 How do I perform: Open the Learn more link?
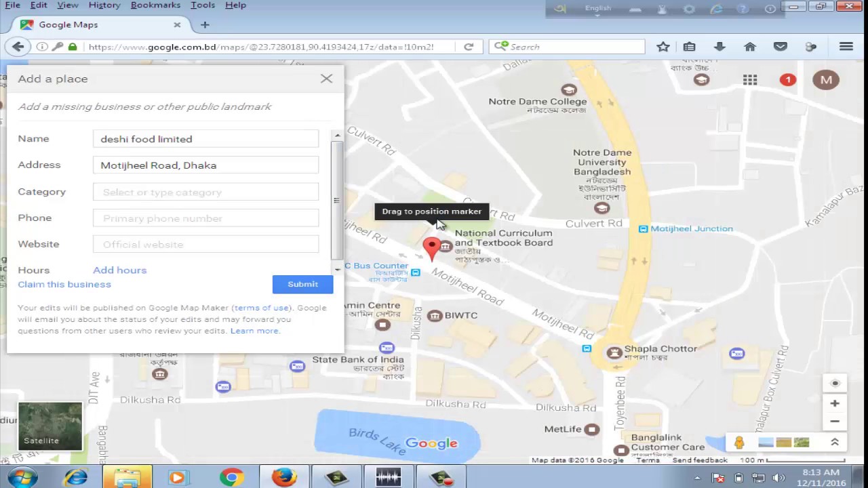point(254,331)
